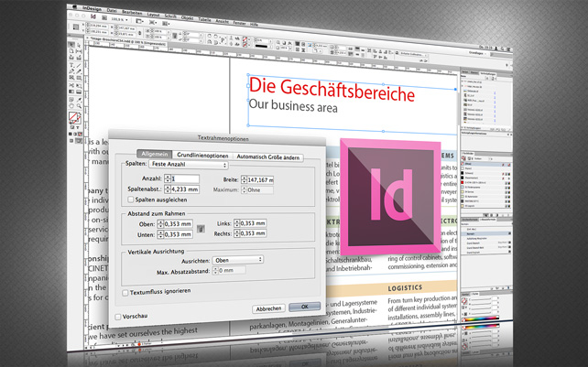Select the red swatch in the swatches panel

coord(463,182)
